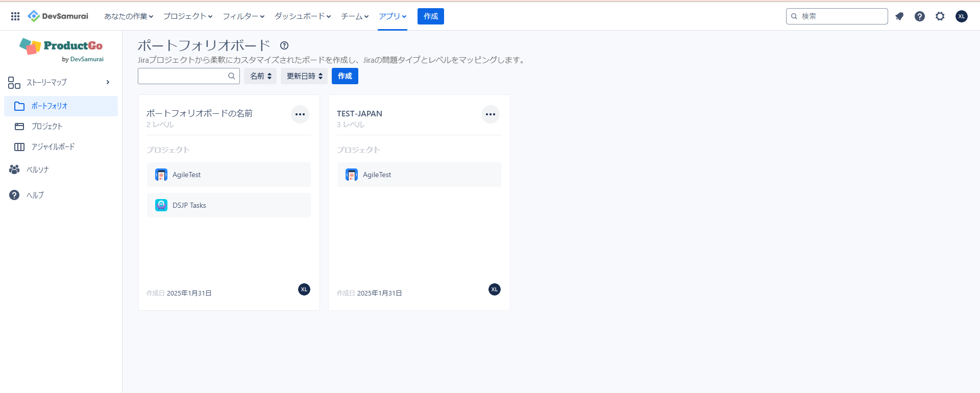Image resolution: width=980 pixels, height=393 pixels.
Task: Click the portfolio board search field
Action: point(183,76)
